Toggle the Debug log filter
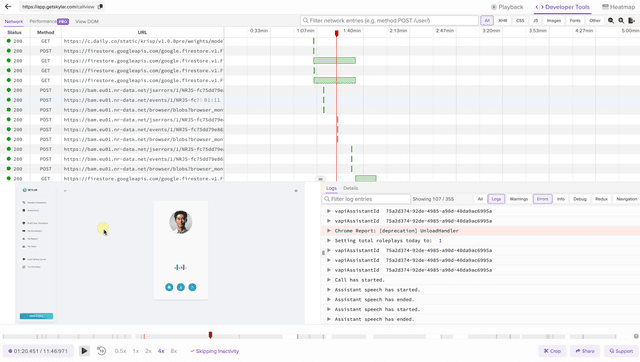This screenshot has width=640, height=362. click(580, 199)
